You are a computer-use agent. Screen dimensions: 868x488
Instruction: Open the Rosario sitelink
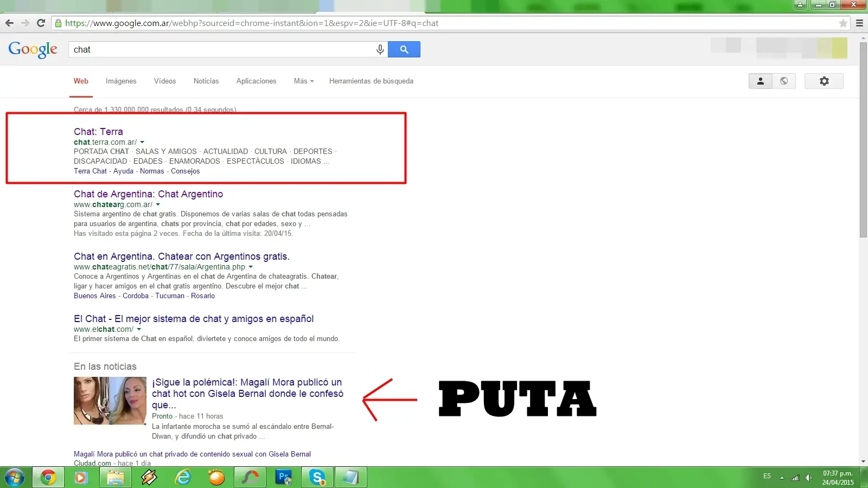203,296
